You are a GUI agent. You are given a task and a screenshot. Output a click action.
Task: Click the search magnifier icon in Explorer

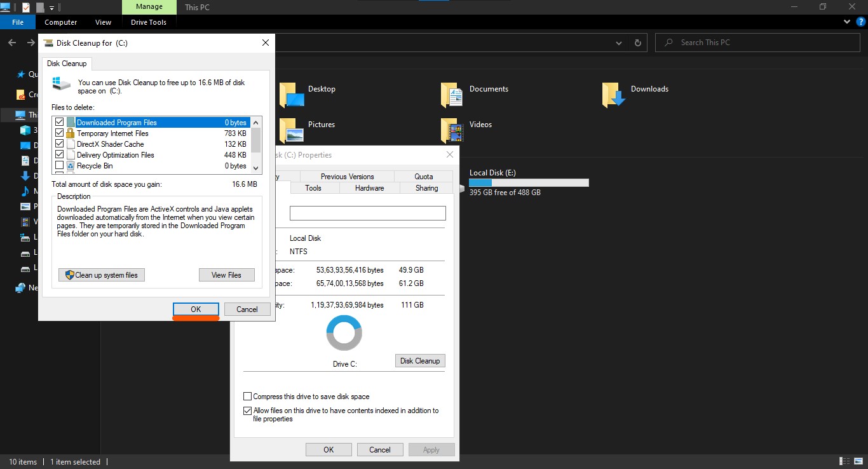click(x=668, y=43)
